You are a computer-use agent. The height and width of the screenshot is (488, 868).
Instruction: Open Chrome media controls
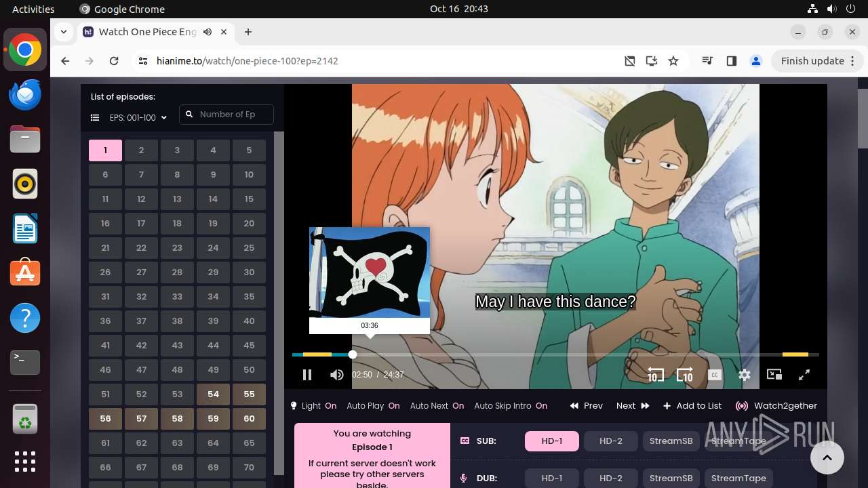[708, 61]
